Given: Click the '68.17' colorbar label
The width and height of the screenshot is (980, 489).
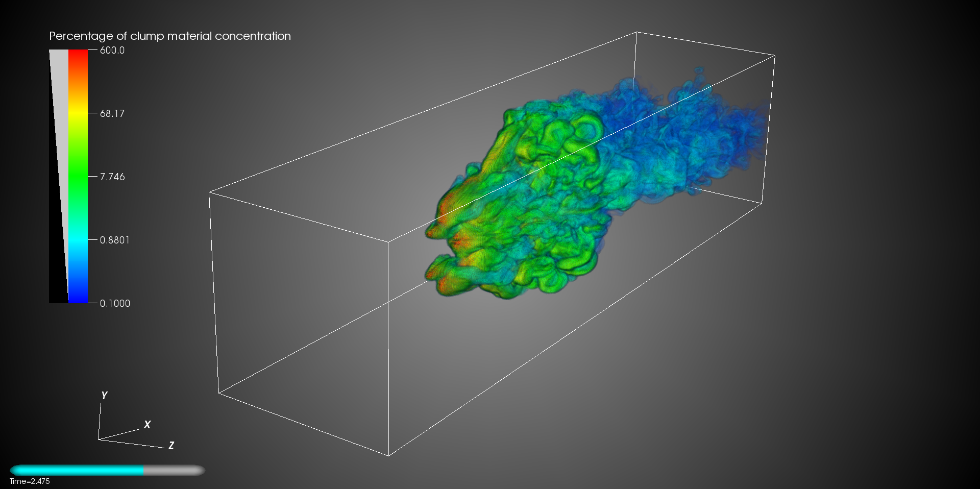Looking at the screenshot, I should [112, 113].
